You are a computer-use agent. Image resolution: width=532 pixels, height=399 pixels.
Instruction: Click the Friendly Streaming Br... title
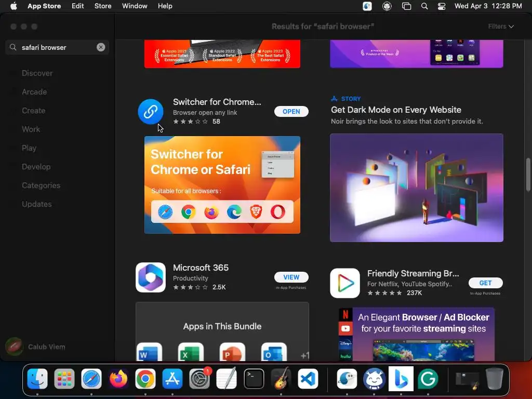pos(413,273)
